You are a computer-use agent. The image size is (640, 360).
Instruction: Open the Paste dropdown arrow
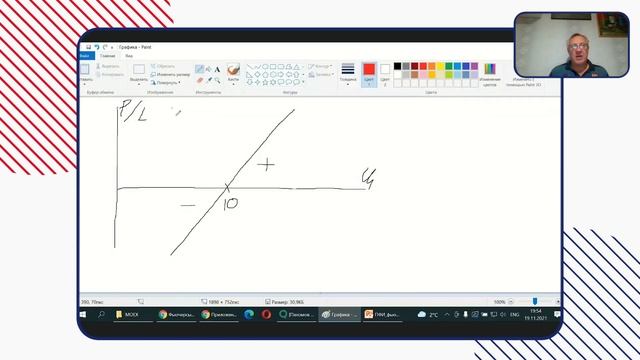(85, 84)
